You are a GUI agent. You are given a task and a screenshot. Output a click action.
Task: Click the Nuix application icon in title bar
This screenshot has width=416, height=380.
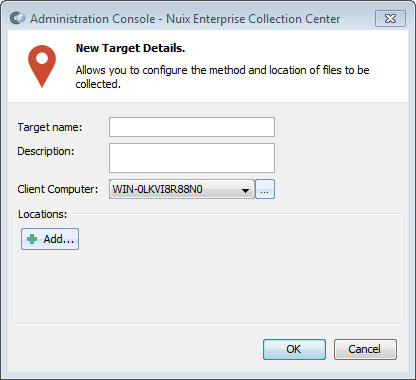[x=17, y=18]
